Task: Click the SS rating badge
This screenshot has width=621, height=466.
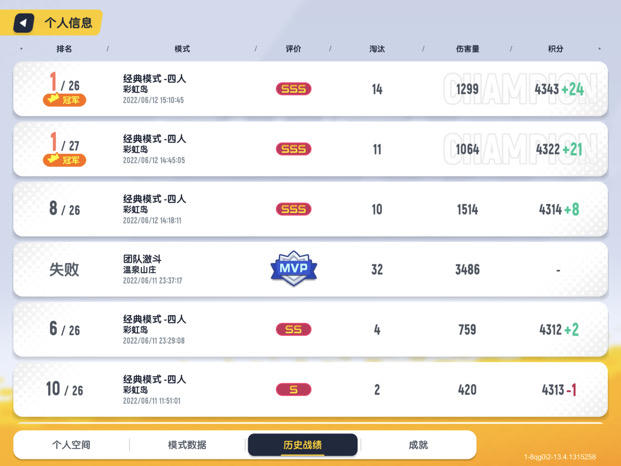Action: 293,329
